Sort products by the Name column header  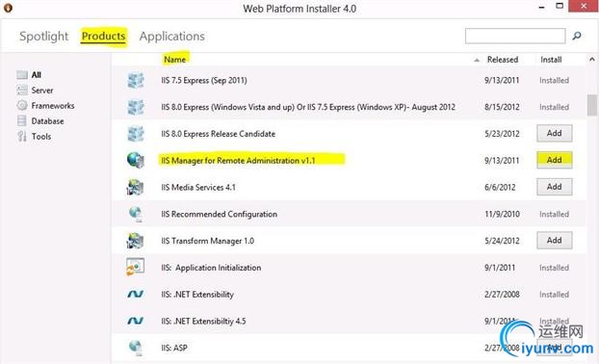pos(174,60)
